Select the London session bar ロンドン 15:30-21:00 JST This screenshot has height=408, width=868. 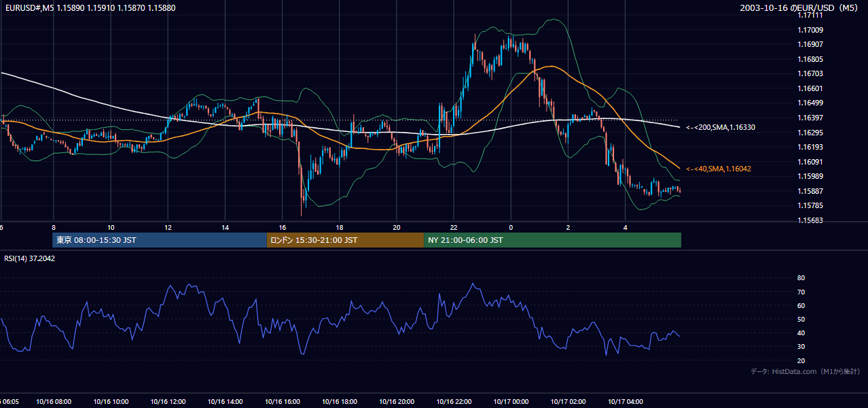[x=345, y=240]
